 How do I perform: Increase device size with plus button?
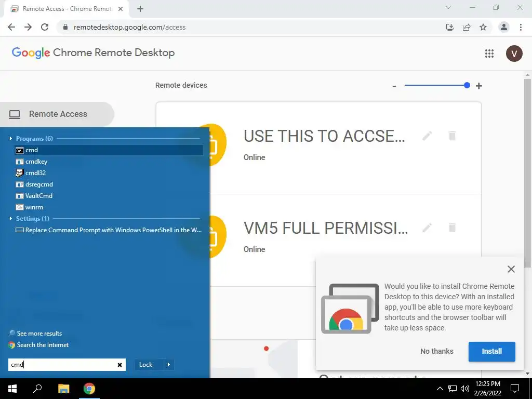coord(478,86)
